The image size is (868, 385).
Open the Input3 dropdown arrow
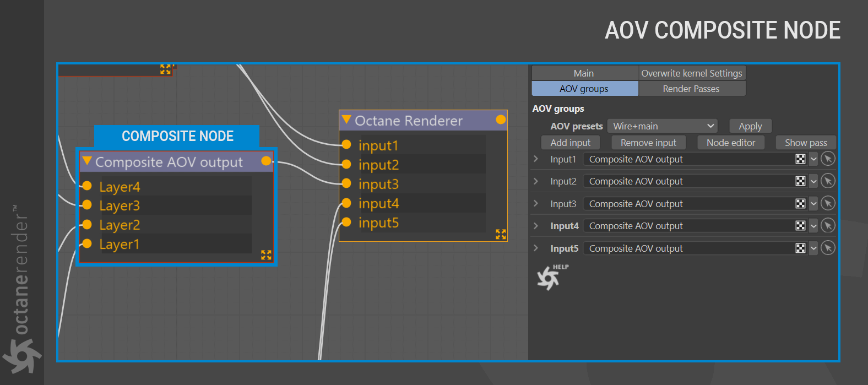(x=813, y=204)
